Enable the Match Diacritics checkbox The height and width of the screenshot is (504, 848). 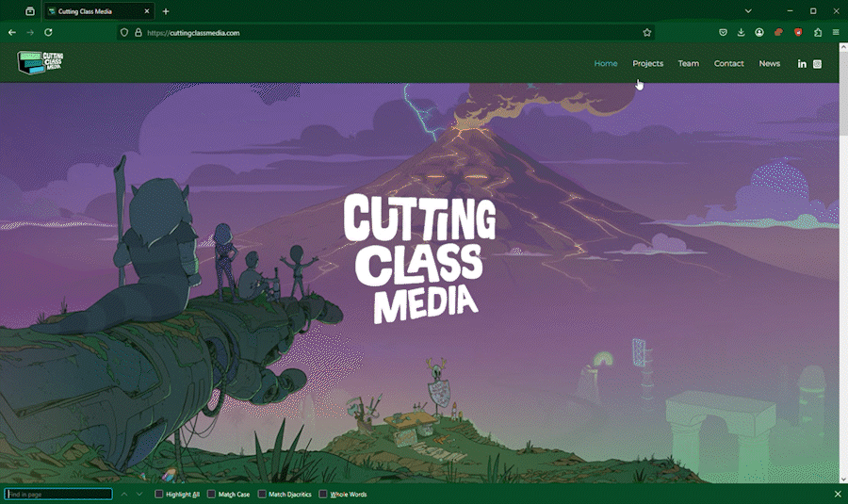pos(262,495)
